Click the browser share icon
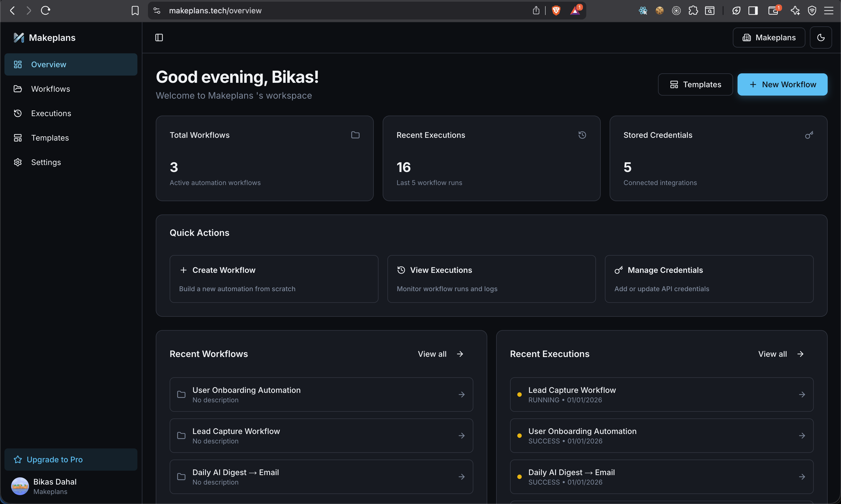The image size is (841, 504). 536,11
